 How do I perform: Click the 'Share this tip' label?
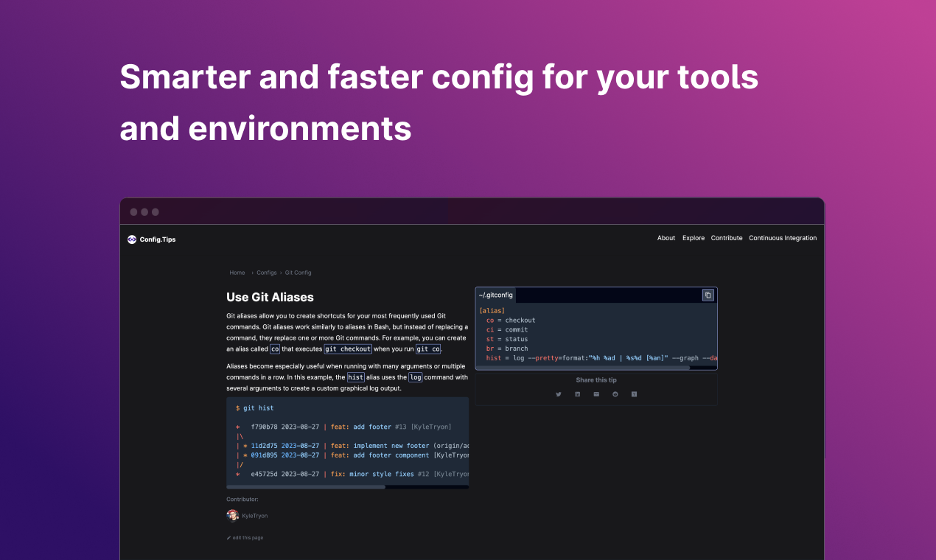click(596, 380)
